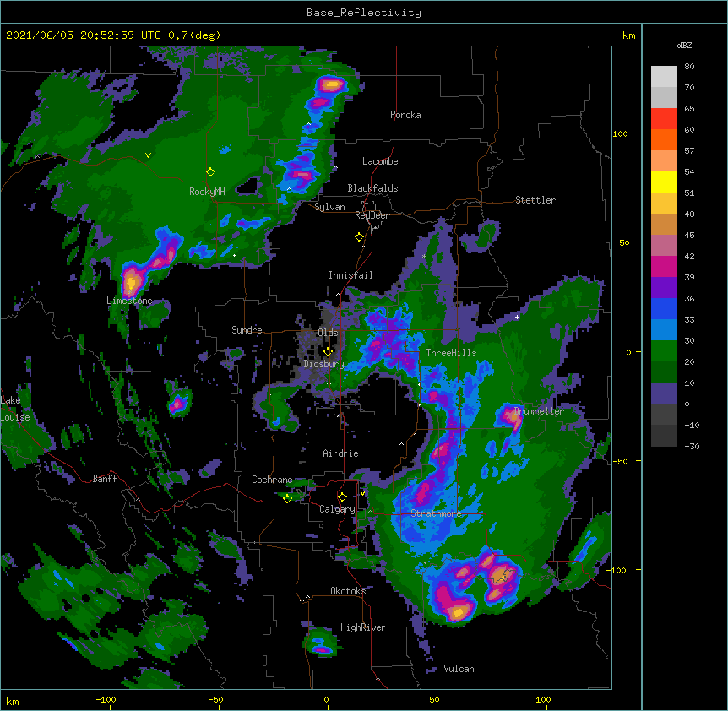Click the 80 value in the dBZ legend
728x711 pixels.
[x=689, y=67]
